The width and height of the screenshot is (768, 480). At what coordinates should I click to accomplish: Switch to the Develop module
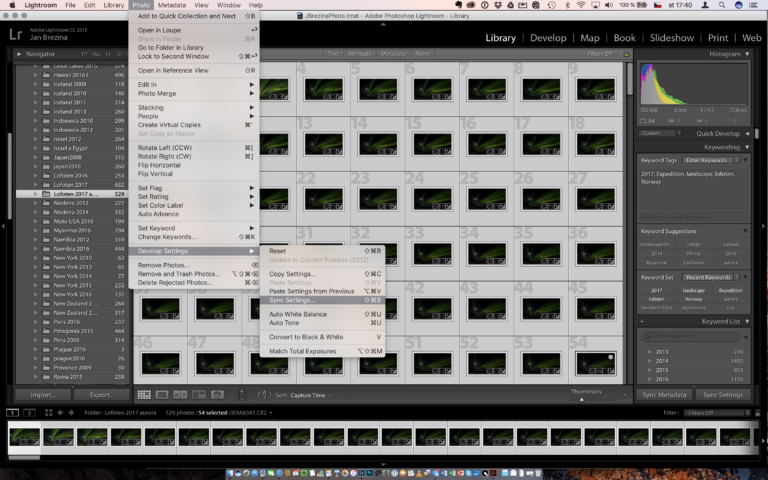(548, 37)
